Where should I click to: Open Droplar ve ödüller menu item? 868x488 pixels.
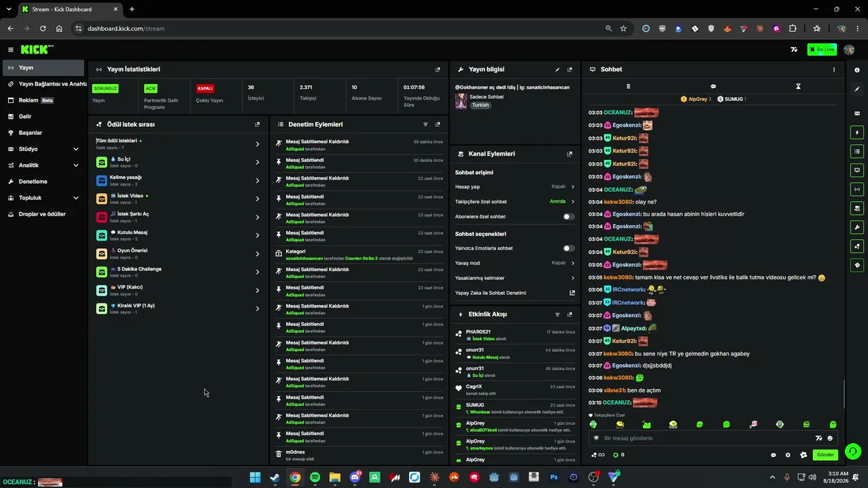tap(43, 214)
